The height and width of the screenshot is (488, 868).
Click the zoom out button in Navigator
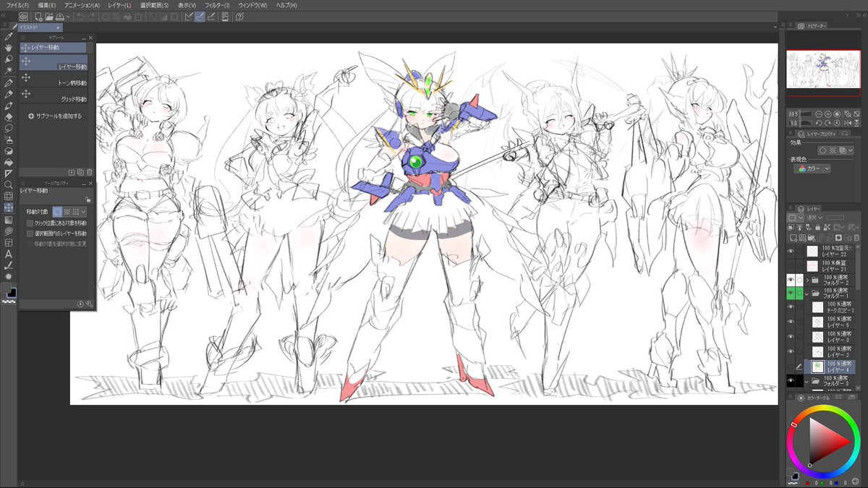pos(818,114)
